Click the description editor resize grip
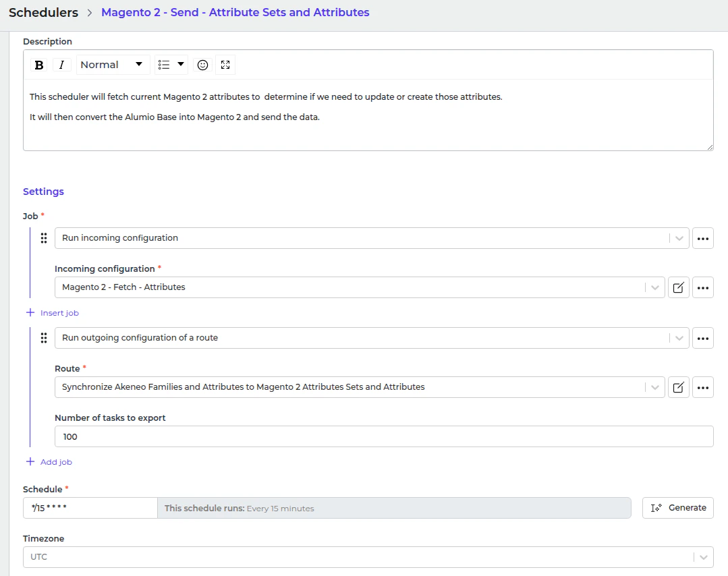The width and height of the screenshot is (728, 576). pyautogui.click(x=710, y=147)
